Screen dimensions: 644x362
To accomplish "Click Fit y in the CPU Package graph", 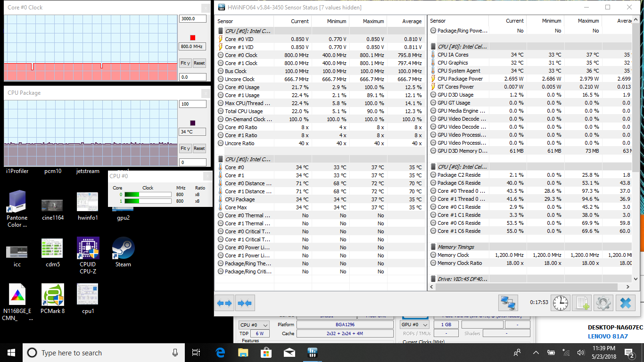I will [185, 148].
